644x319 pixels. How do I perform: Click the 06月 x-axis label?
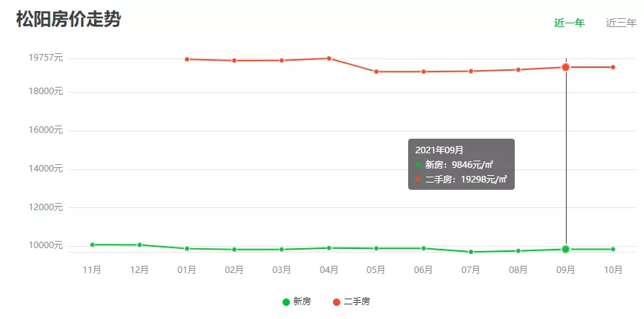423,270
